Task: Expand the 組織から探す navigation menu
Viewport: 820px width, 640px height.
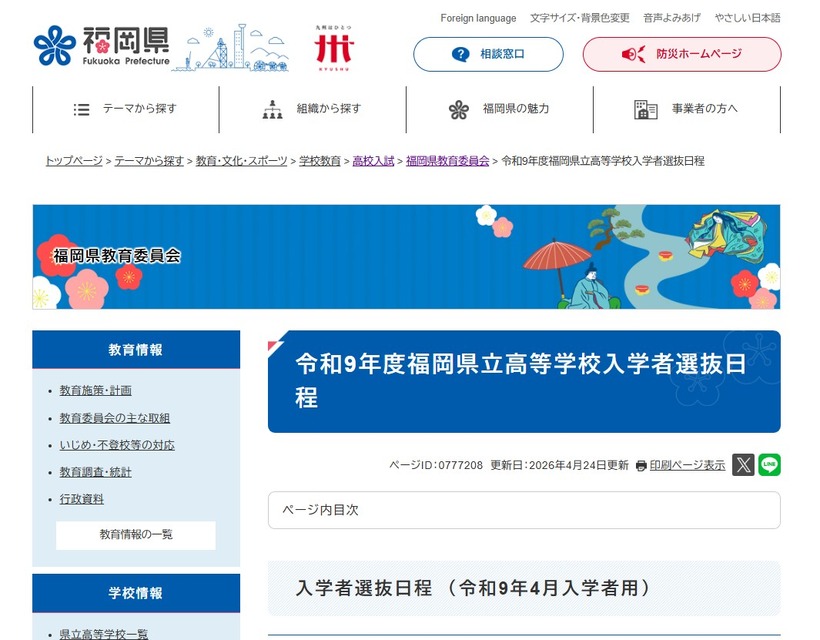Action: 315,110
